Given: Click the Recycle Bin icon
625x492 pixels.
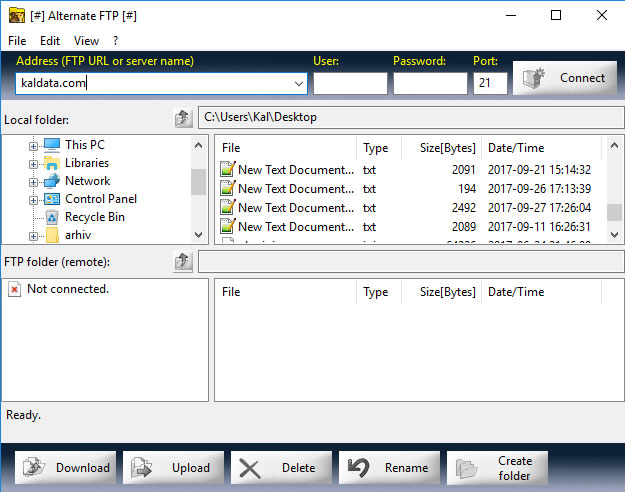Looking at the screenshot, I should tap(52, 217).
